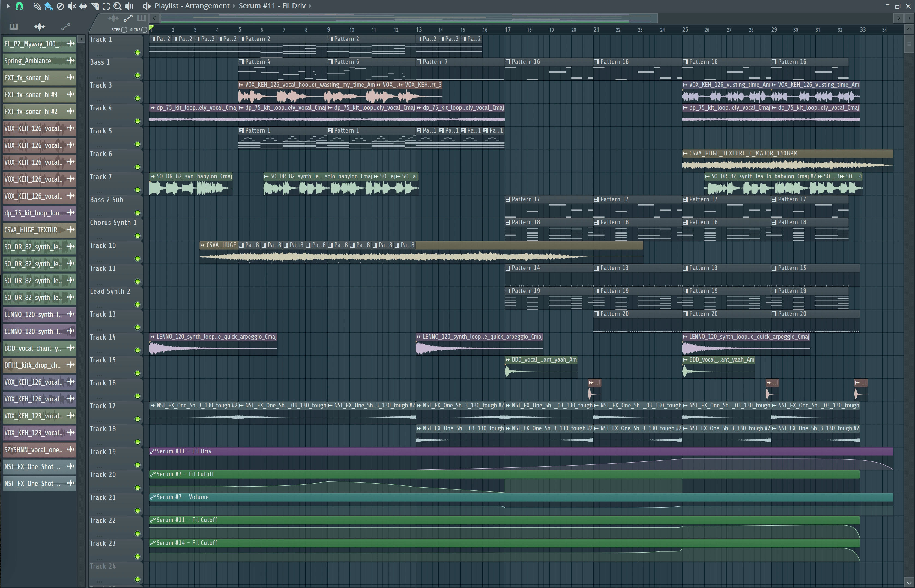Screen dimensions: 915x588
Task: Click waveform icon of FL_P2_Myway_100 picker item
Action: pos(71,44)
